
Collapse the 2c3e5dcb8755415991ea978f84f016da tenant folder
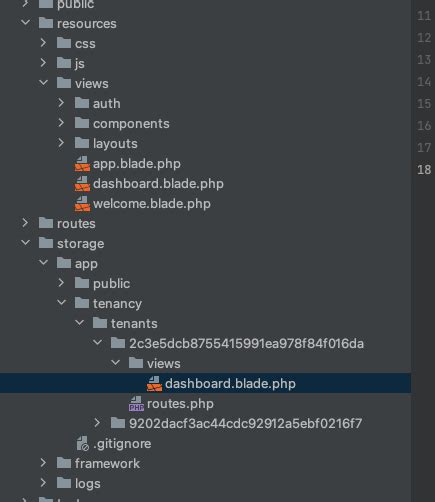pos(97,343)
